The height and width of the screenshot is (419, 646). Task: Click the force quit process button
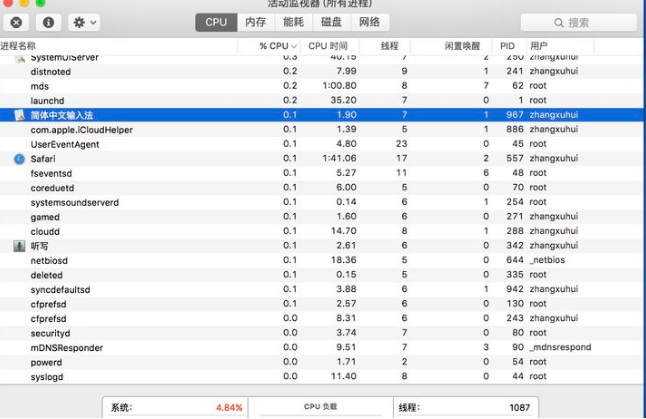coord(17,21)
